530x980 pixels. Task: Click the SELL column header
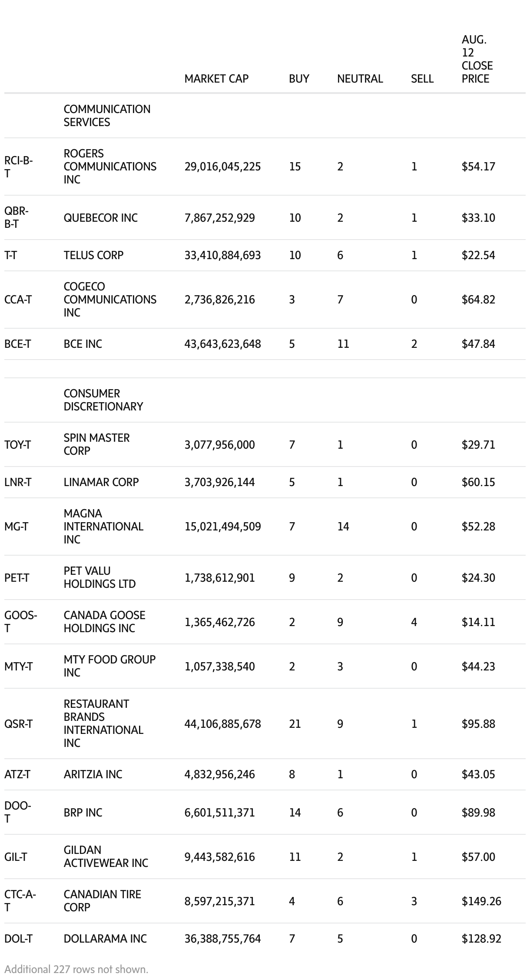click(422, 79)
